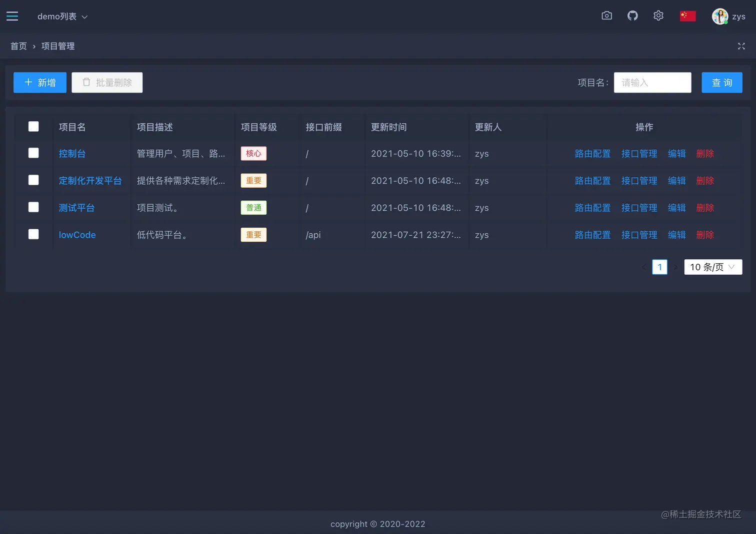Open 接口管理 for 定制化开发平台

point(639,181)
